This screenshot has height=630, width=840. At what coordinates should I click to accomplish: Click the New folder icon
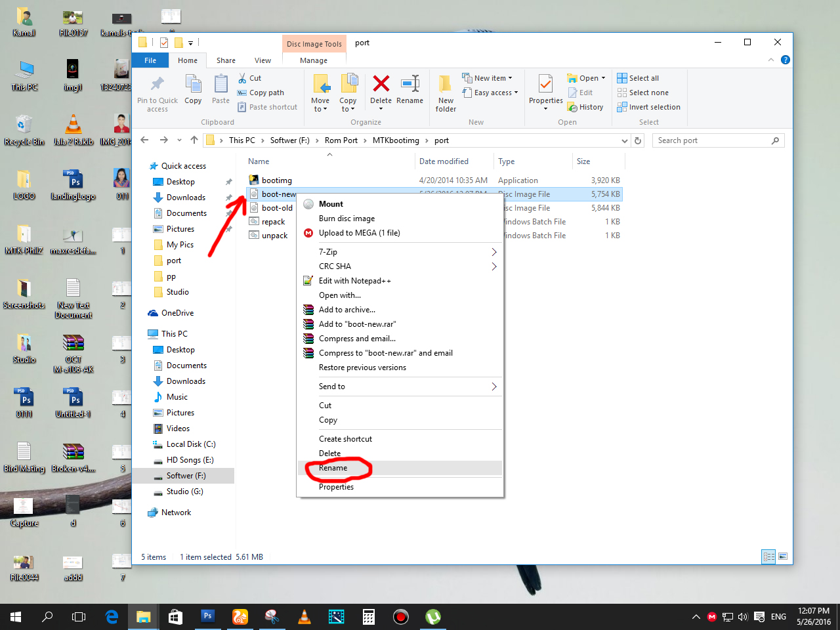coord(445,85)
